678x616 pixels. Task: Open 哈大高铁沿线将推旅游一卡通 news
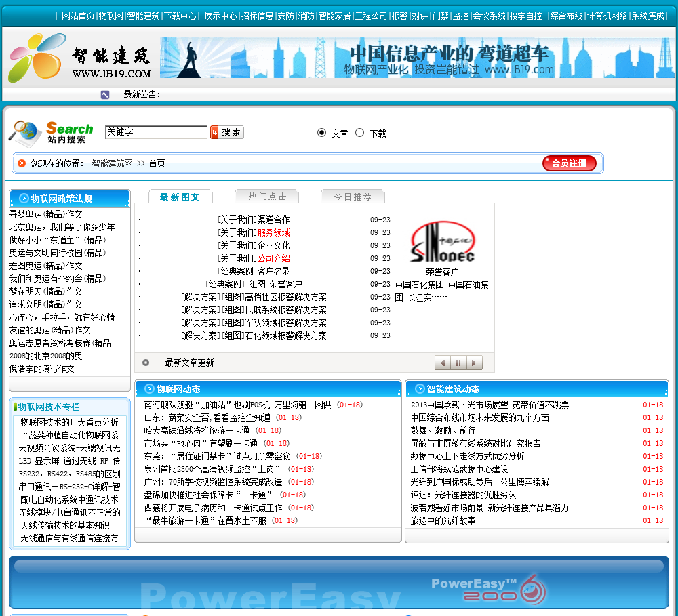pyautogui.click(x=197, y=430)
